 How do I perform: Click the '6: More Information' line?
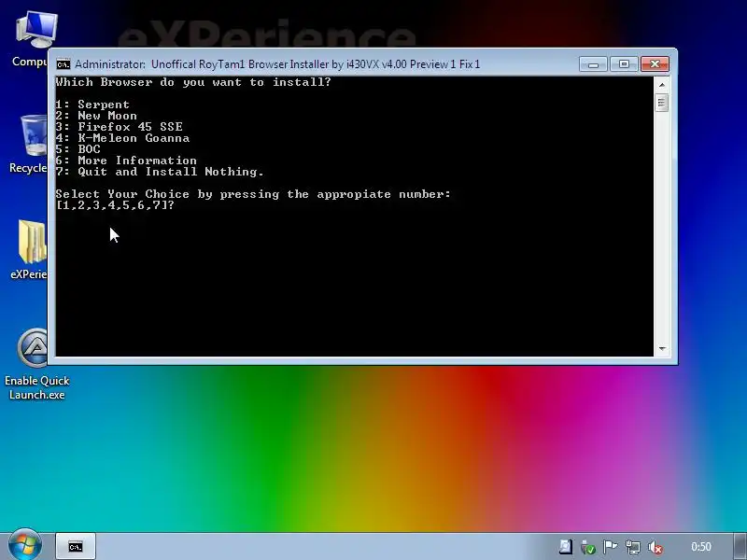click(x=126, y=161)
